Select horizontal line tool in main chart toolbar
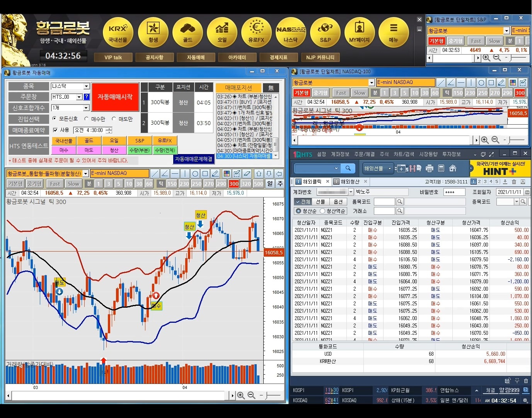Screen dimensions: 532x418 175,173
